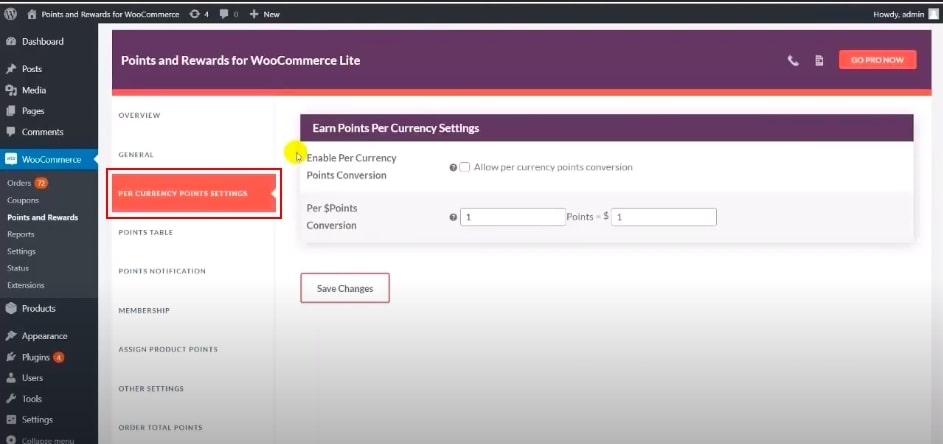Open the Coupons submenu item
The height and width of the screenshot is (444, 943).
click(x=23, y=200)
